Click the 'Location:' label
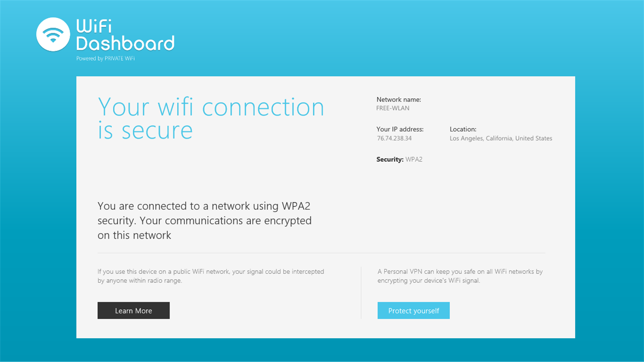Image resolution: width=644 pixels, height=362 pixels. point(463,129)
